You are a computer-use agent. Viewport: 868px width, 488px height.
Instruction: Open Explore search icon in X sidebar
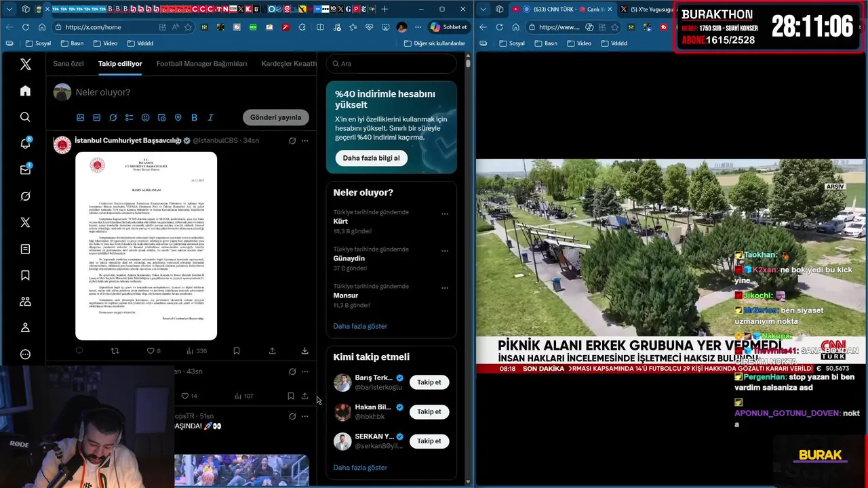point(25,117)
